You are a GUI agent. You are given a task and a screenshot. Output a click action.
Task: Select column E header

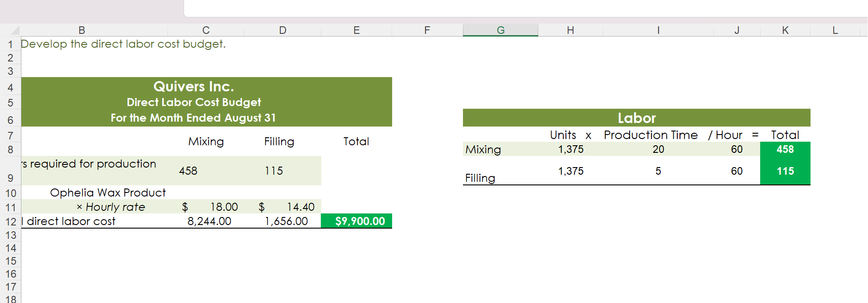pos(356,30)
